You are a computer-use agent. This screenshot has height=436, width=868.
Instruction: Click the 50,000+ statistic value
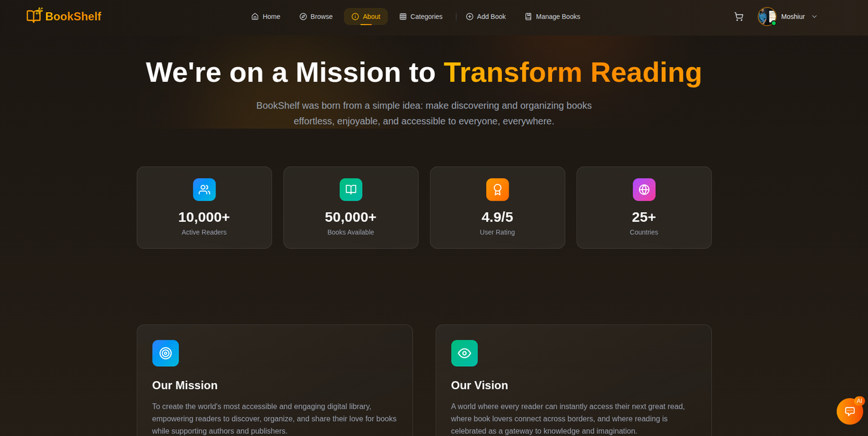coord(351,217)
